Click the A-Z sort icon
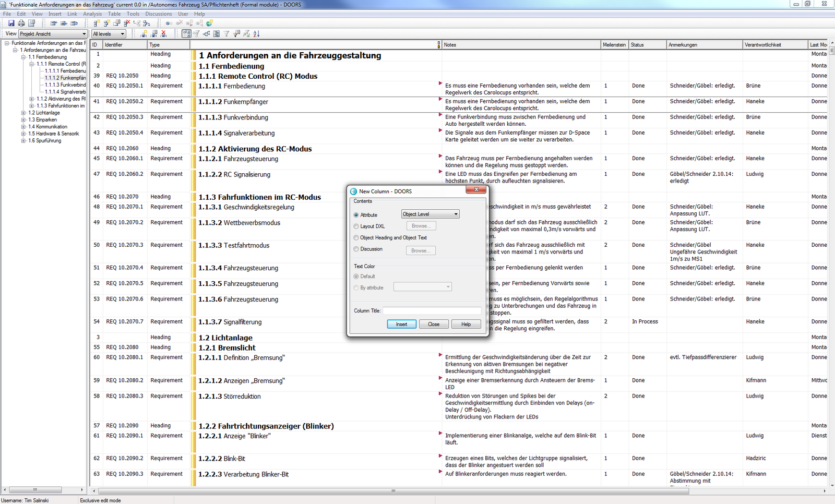This screenshot has height=504, width=835. 256,34
